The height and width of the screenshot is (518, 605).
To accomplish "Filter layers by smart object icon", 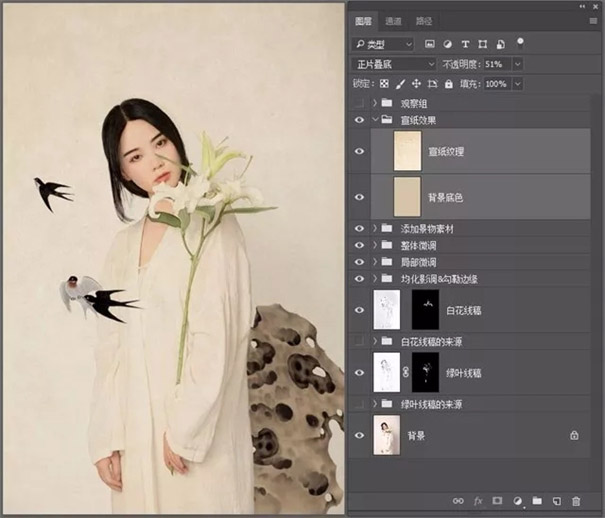I will click(x=500, y=44).
